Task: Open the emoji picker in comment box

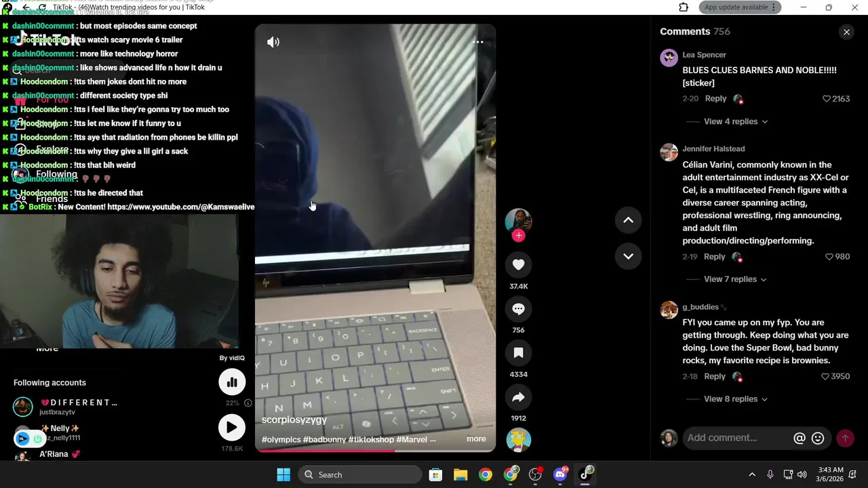Action: click(818, 439)
